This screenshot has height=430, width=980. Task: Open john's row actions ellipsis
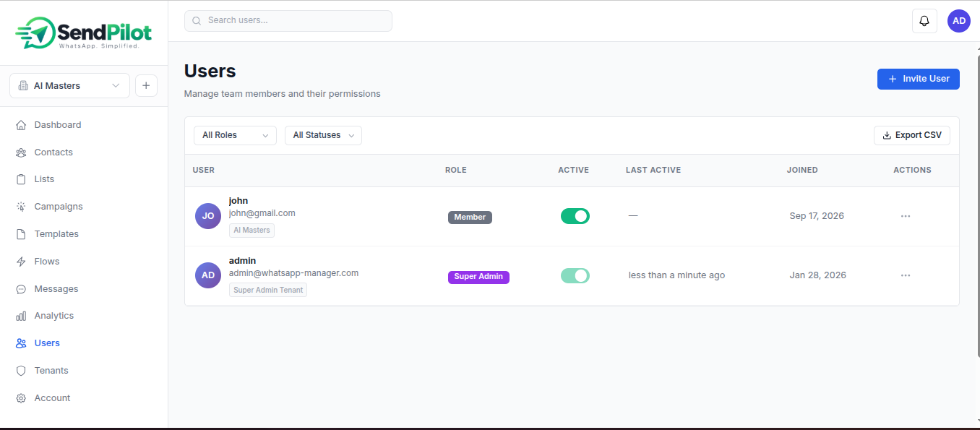click(906, 216)
